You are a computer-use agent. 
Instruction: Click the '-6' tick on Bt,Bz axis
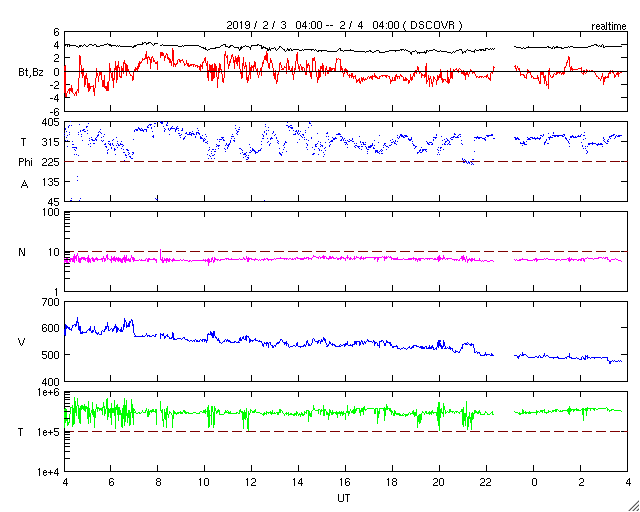point(55,111)
